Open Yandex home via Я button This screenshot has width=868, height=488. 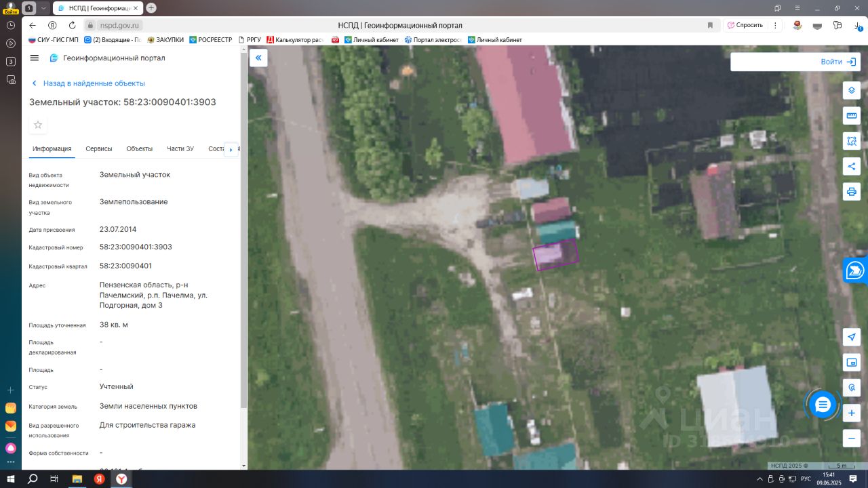tap(52, 25)
